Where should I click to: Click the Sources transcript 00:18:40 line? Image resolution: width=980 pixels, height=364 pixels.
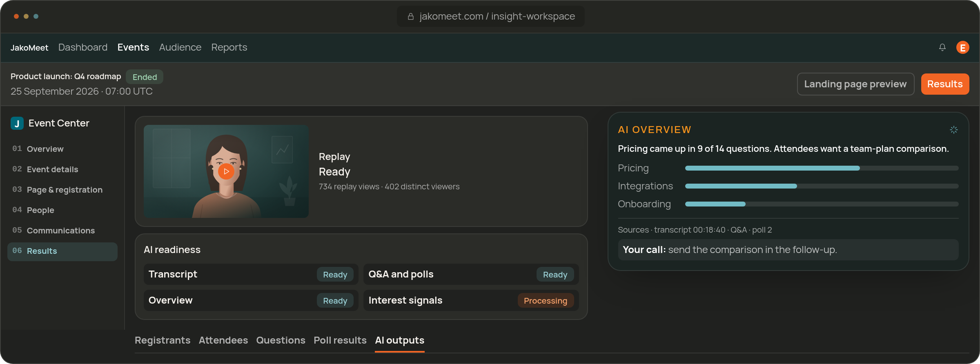[x=695, y=230]
